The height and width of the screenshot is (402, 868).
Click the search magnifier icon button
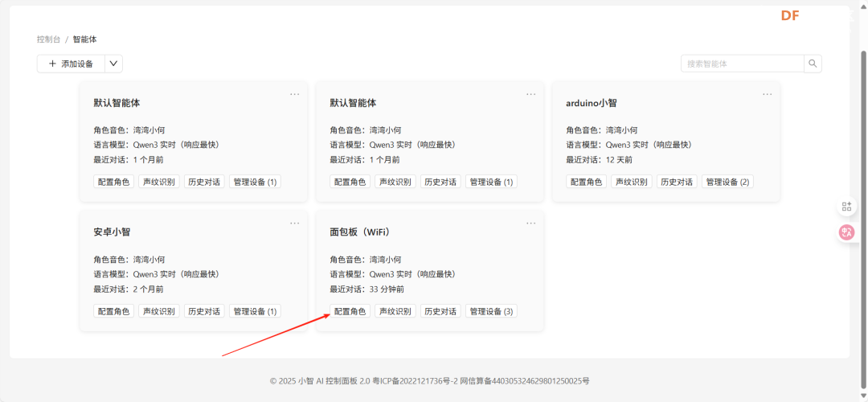(x=813, y=64)
